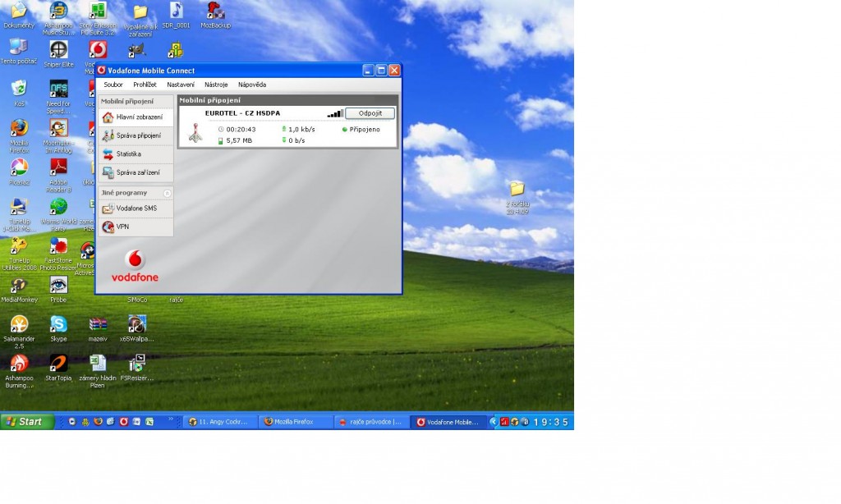The width and height of the screenshot is (841, 504).
Task: Select the Moorhuhn Im Anflug shortcut
Action: 58,135
